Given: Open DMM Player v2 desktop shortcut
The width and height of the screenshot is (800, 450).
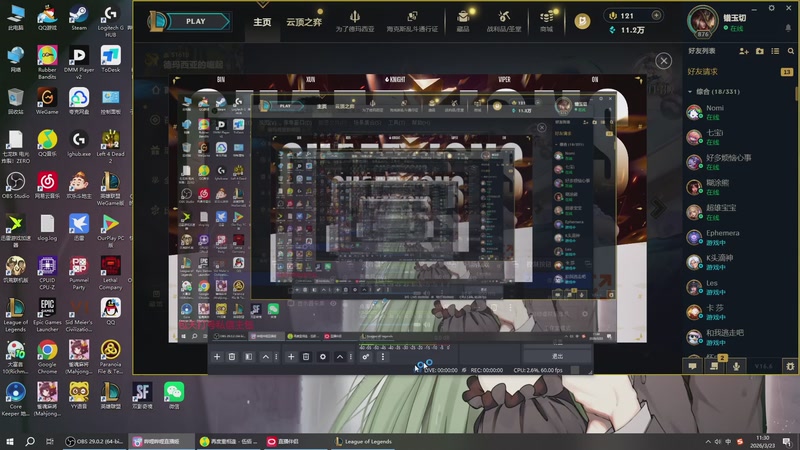Looking at the screenshot, I should tap(79, 62).
